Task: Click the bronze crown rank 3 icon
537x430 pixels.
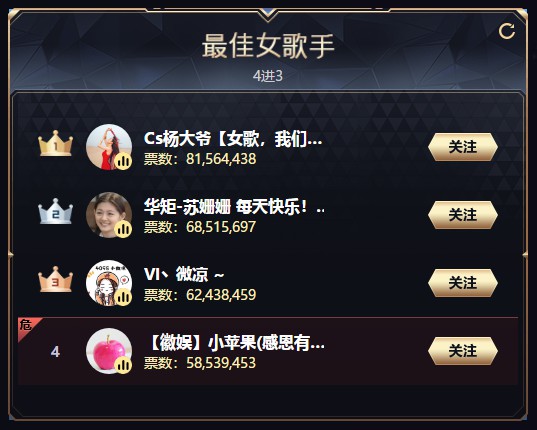Action: (x=55, y=279)
